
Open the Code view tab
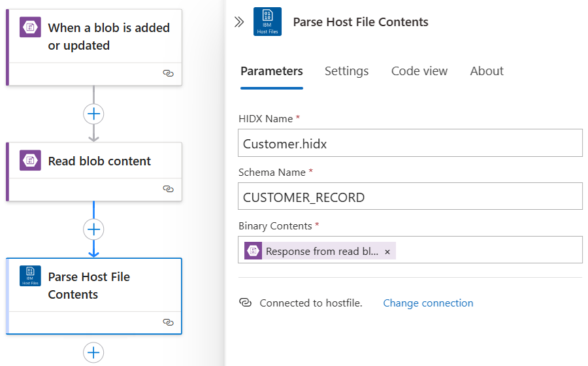419,71
